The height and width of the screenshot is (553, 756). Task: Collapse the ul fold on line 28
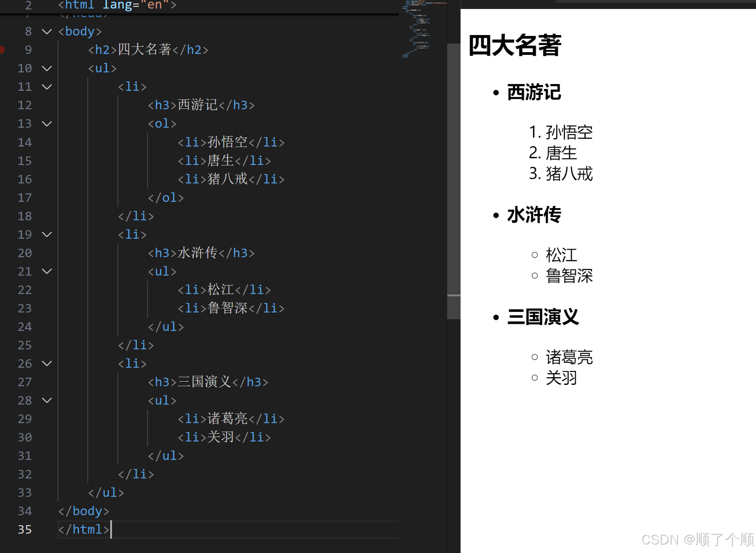(47, 400)
